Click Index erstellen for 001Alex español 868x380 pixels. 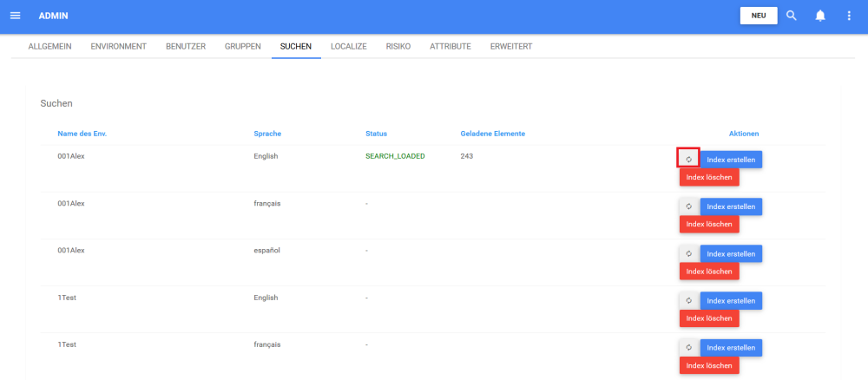click(731, 254)
